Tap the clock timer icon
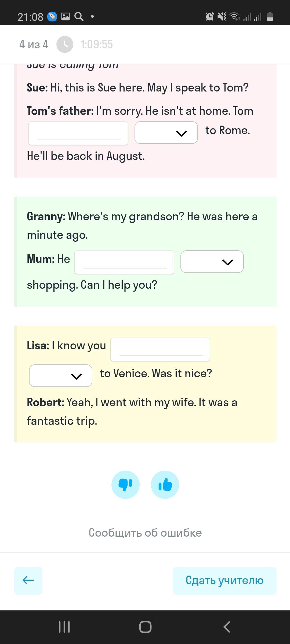The image size is (290, 644). point(65,44)
